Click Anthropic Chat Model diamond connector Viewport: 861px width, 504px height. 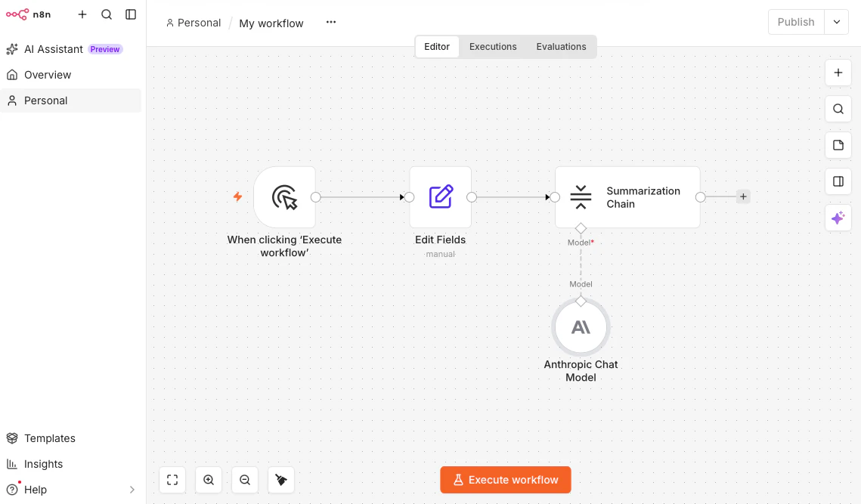[x=581, y=301]
